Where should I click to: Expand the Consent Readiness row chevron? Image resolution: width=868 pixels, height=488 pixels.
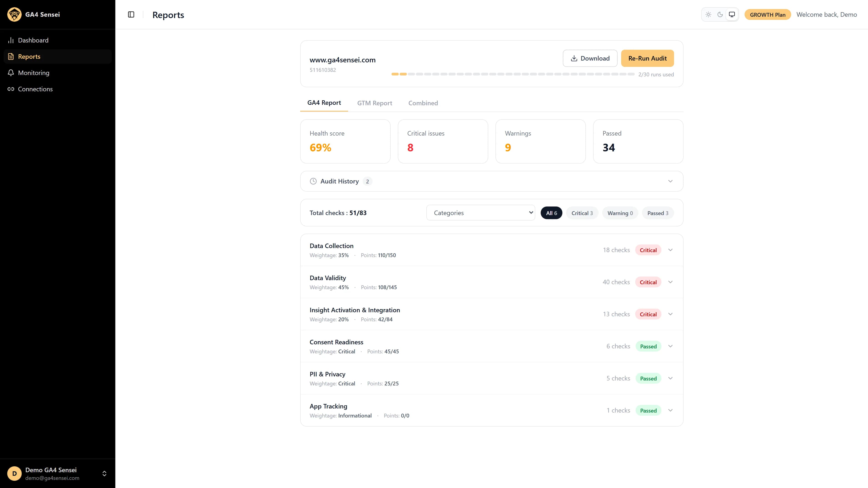coord(670,346)
